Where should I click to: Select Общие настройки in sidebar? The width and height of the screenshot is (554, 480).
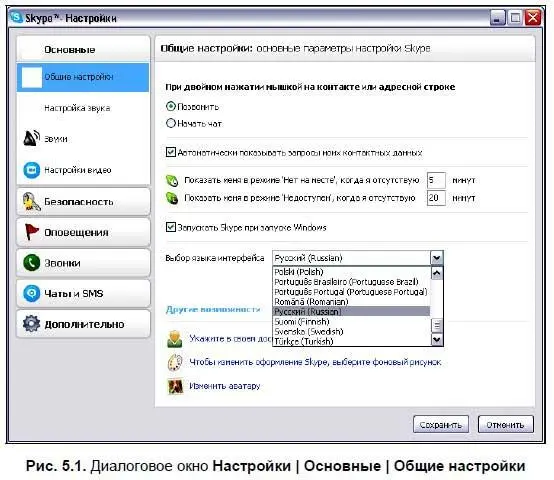coord(83,77)
